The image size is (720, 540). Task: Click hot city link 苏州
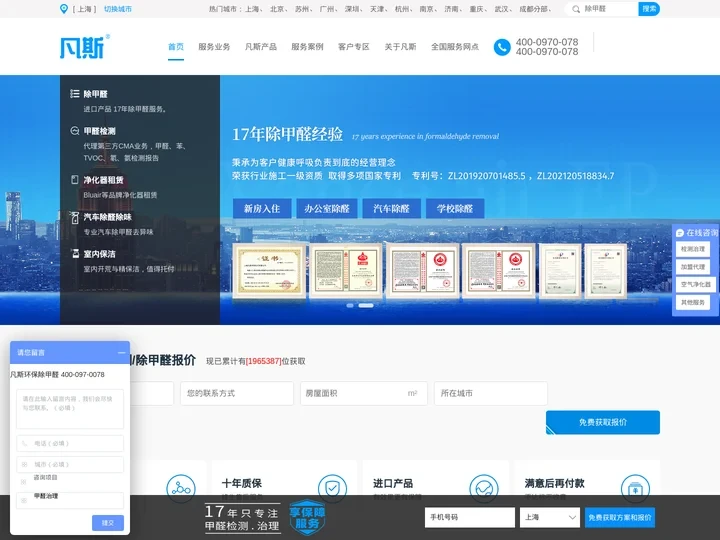(302, 9)
